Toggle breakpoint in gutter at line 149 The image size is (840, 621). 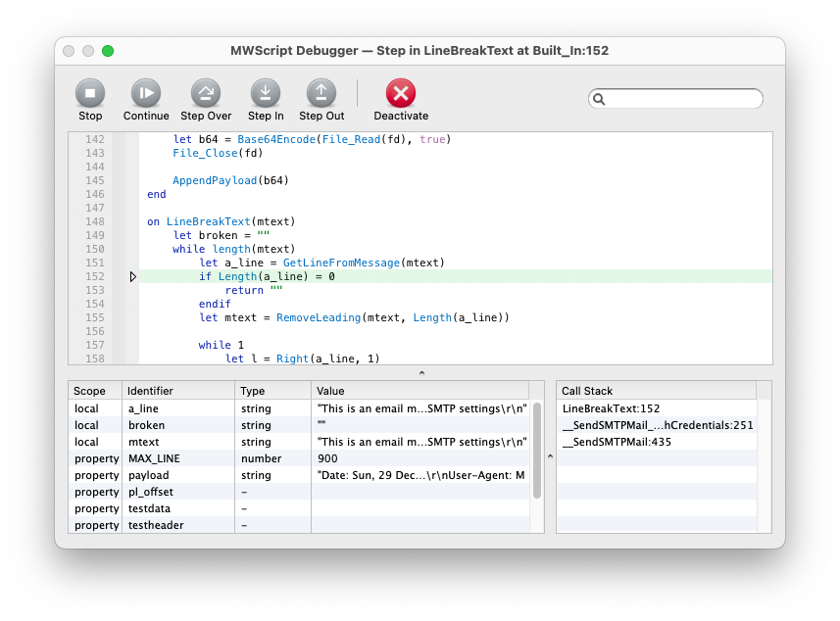click(x=119, y=236)
